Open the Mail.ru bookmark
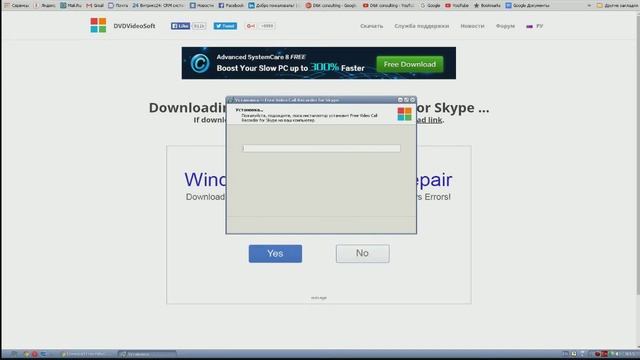The height and width of the screenshot is (360, 640). point(71,5)
